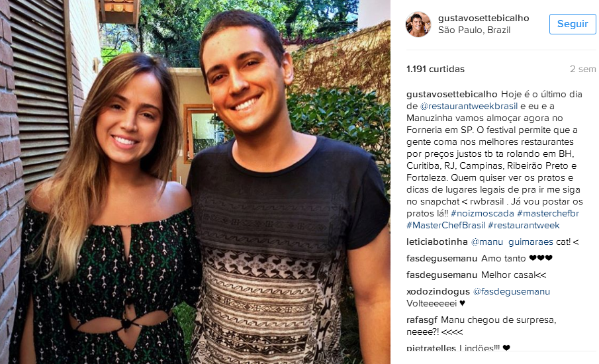Open the first fasdegusemanu commenter name

click(441, 258)
